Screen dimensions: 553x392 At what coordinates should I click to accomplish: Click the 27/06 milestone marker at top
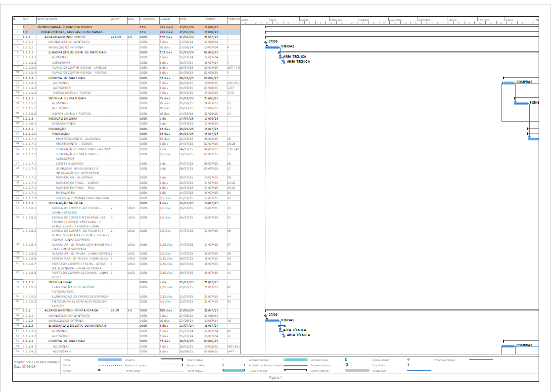pyautogui.click(x=266, y=43)
